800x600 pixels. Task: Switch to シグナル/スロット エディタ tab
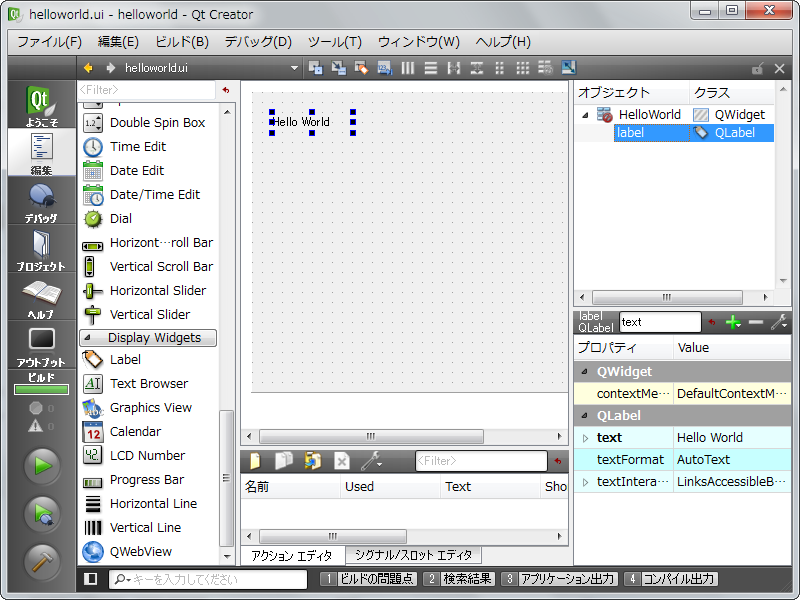pos(414,555)
